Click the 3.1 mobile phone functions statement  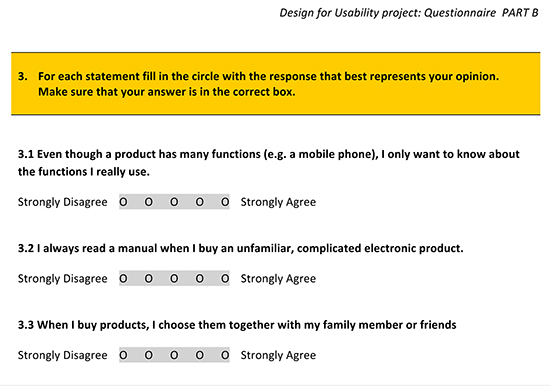(269, 163)
